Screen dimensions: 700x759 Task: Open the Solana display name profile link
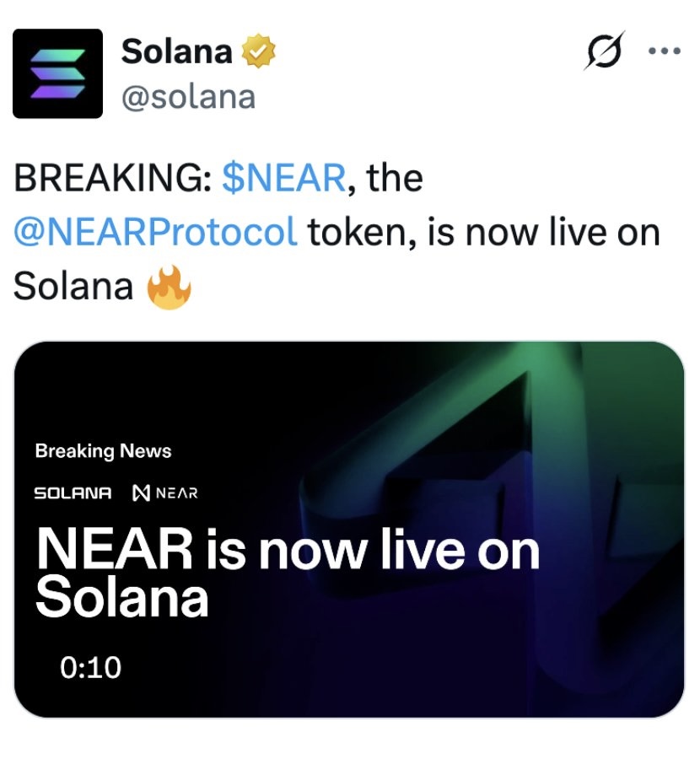click(177, 52)
